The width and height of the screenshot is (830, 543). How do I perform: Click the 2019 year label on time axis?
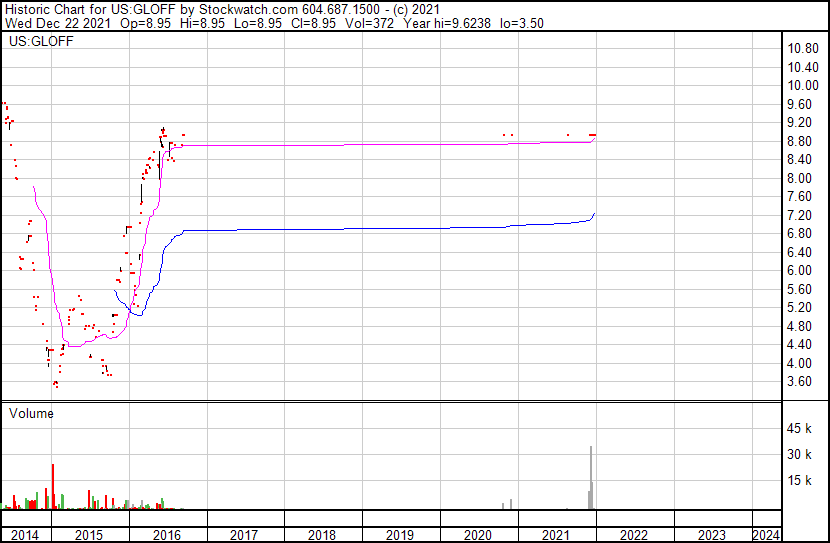[400, 535]
